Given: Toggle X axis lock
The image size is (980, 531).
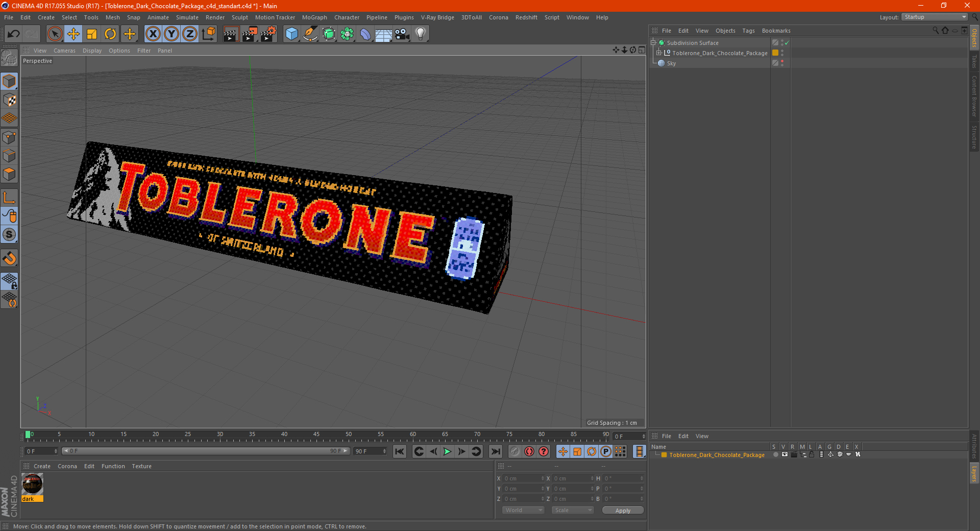Looking at the screenshot, I should click(153, 34).
